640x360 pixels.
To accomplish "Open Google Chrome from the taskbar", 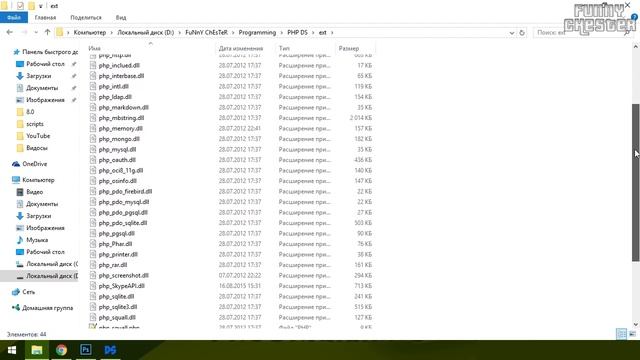I will tap(61, 350).
